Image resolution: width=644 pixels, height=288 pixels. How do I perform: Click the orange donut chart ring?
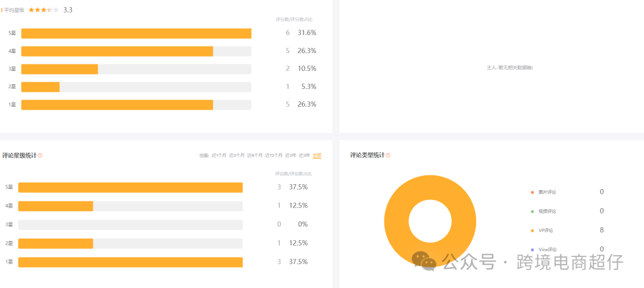click(x=397, y=219)
